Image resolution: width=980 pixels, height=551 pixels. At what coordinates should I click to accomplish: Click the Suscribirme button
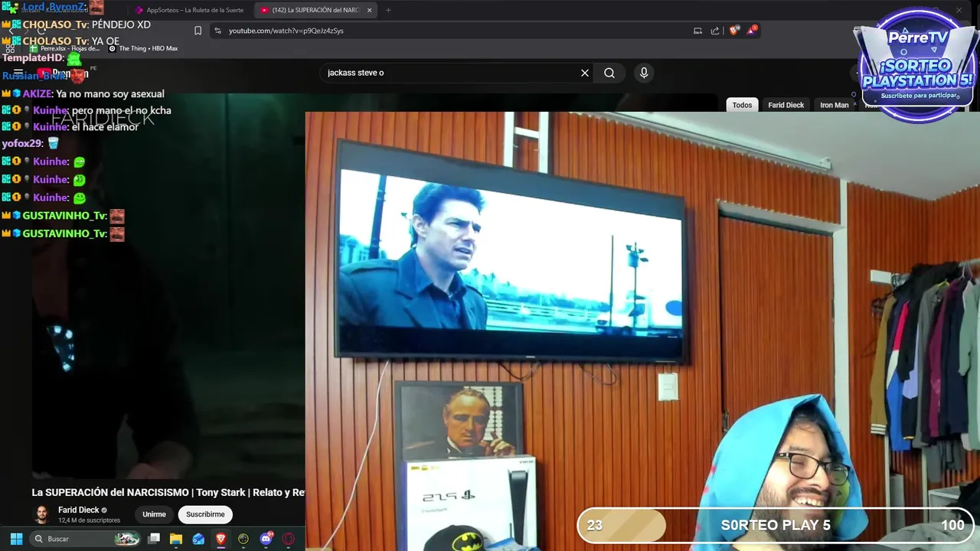coord(205,514)
